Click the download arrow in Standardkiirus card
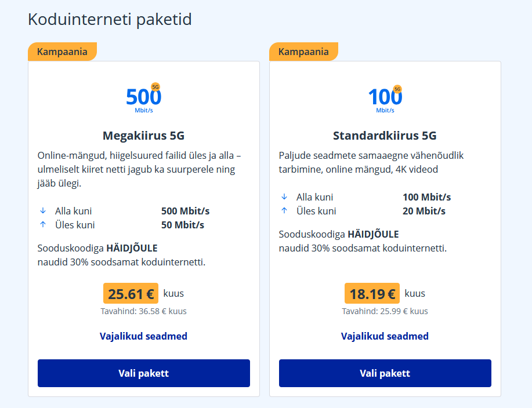Image resolution: width=532 pixels, height=408 pixels. click(x=284, y=197)
